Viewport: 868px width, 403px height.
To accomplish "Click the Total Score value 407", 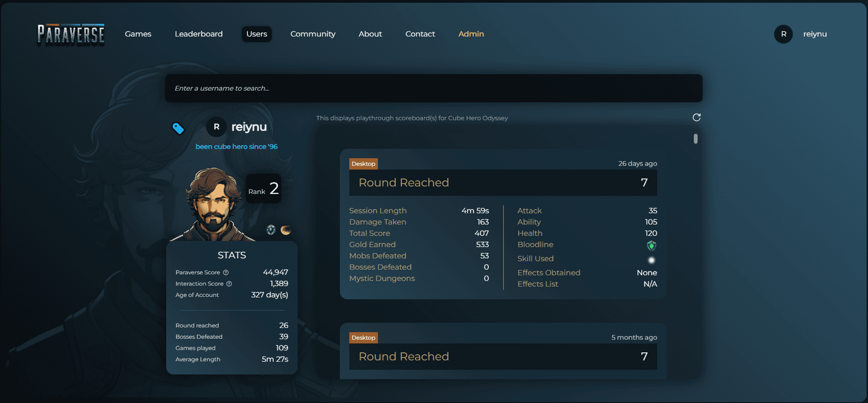I will pos(482,233).
